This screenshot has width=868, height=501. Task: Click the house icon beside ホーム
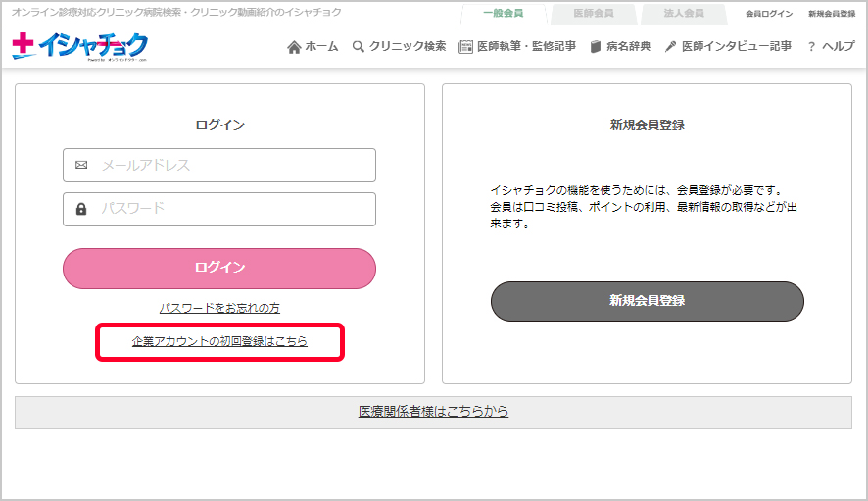tap(294, 47)
